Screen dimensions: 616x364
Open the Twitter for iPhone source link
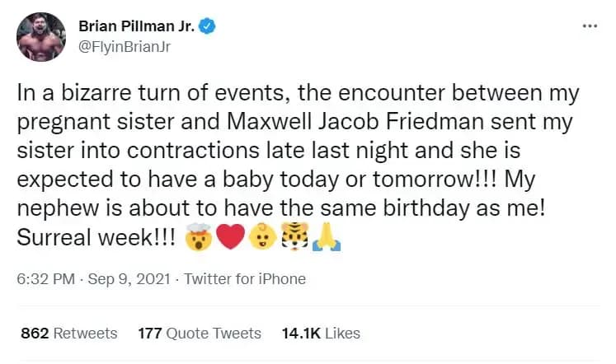[x=245, y=279]
